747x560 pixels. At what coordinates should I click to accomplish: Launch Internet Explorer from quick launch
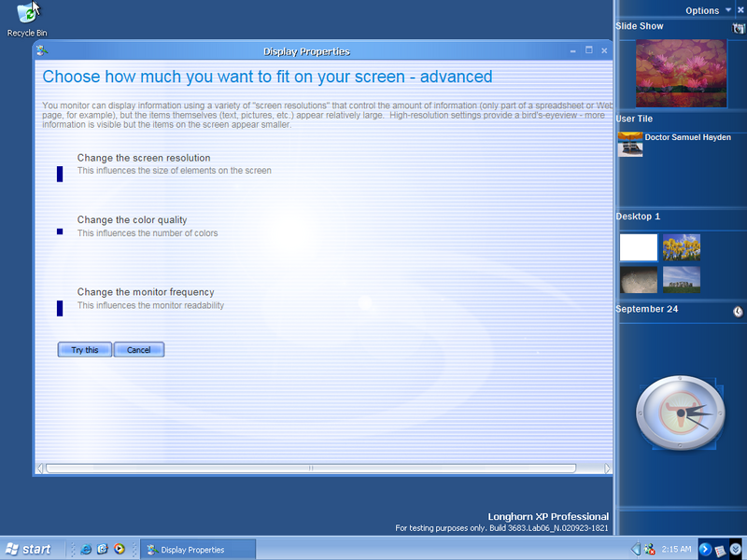86,549
